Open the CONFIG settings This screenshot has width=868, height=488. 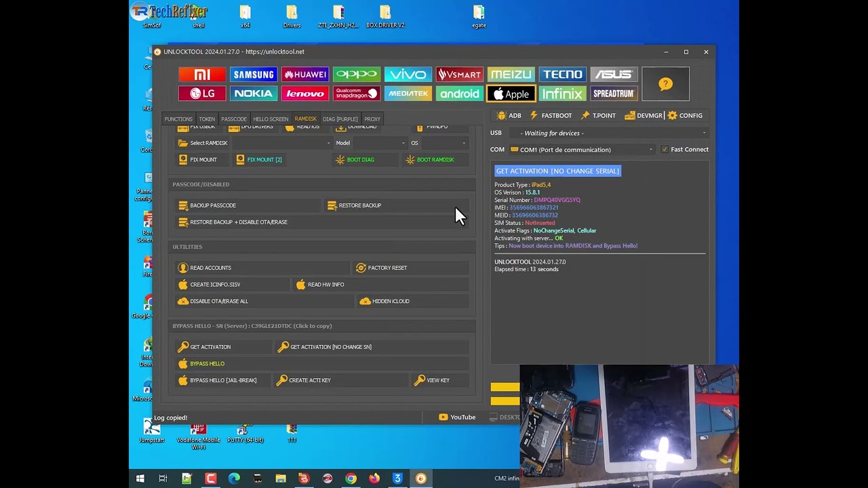(685, 115)
